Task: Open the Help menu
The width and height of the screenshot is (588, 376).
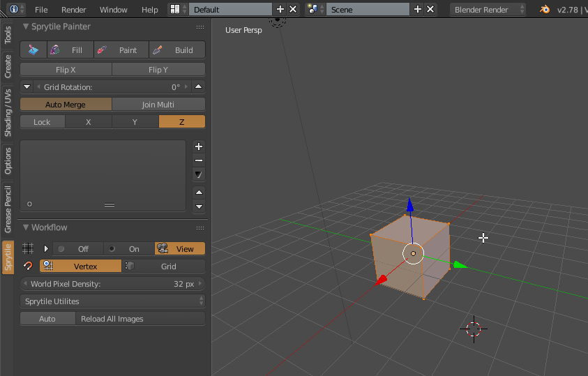Action: coord(150,9)
